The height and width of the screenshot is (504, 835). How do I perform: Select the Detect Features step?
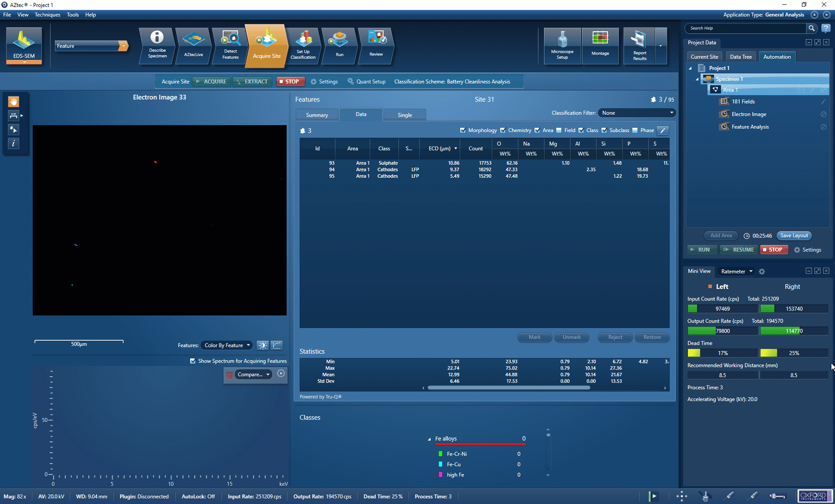click(x=230, y=45)
